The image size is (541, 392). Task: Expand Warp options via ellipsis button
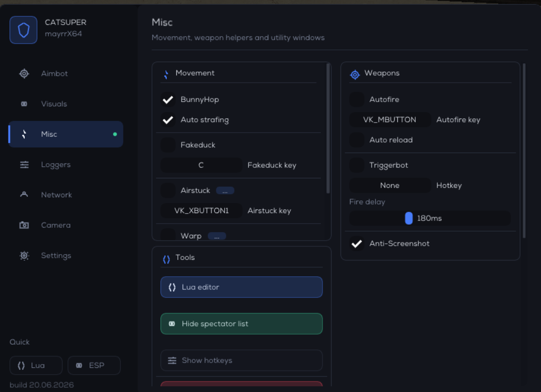coord(217,236)
